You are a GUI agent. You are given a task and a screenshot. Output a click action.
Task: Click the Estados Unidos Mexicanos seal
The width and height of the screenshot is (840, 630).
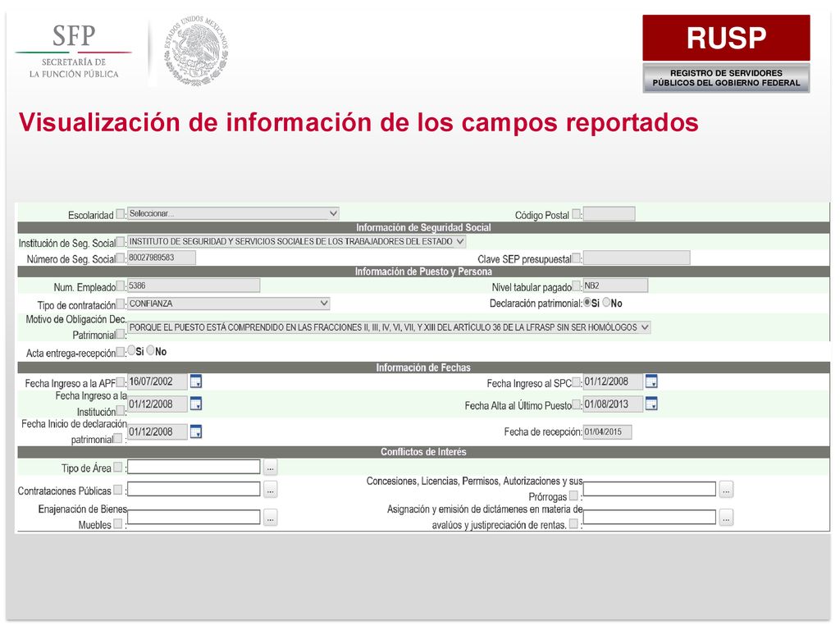(x=196, y=51)
